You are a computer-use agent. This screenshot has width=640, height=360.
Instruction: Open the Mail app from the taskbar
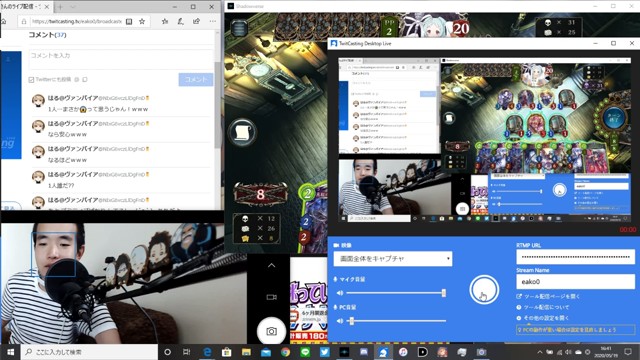pyautogui.click(x=266, y=352)
